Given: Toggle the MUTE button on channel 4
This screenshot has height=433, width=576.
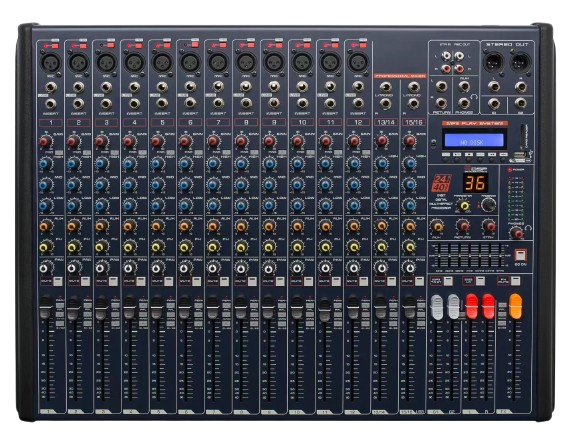Looking at the screenshot, I should click(141, 282).
